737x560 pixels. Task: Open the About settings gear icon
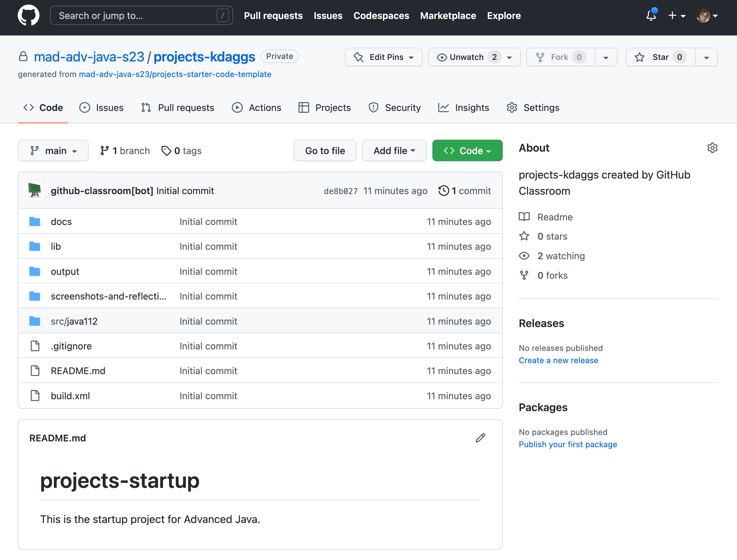tap(712, 148)
